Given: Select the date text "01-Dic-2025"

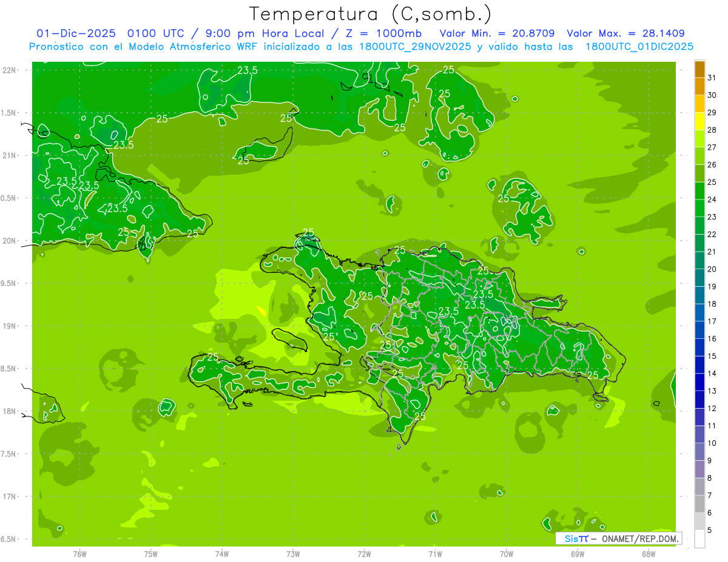Looking at the screenshot, I should [76, 33].
